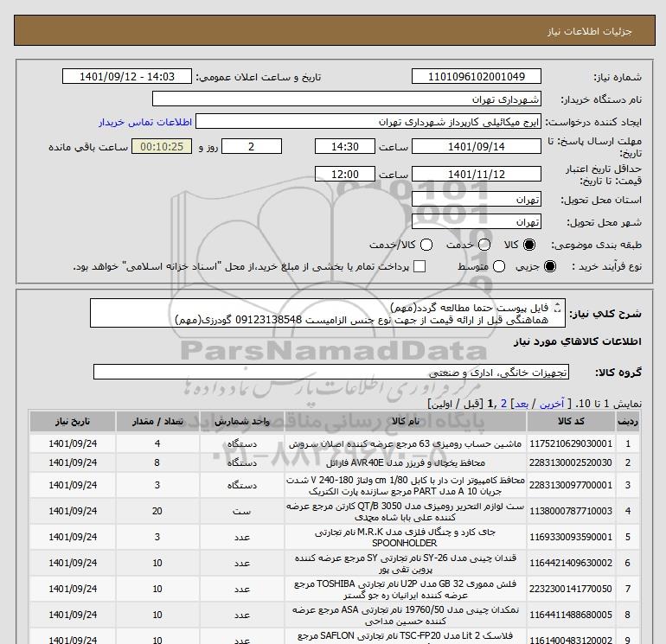Click the تاریخ نیاز column header

pyautogui.click(x=73, y=421)
